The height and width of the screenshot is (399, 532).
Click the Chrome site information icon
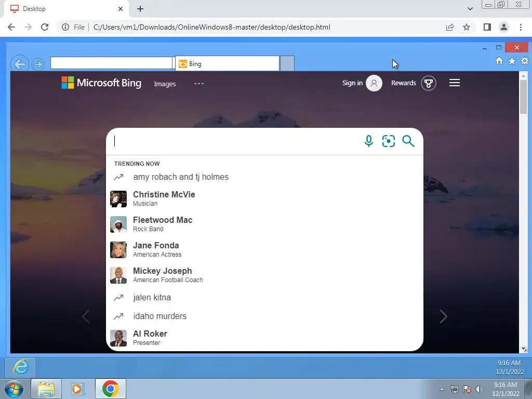(x=65, y=27)
